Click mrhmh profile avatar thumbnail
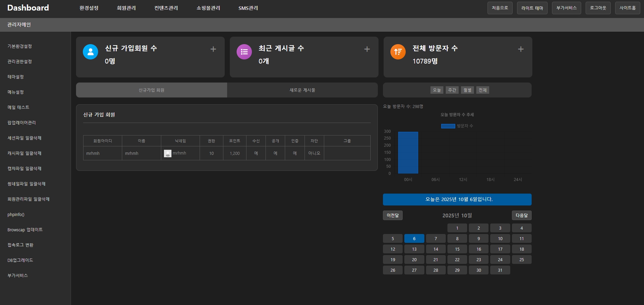This screenshot has height=305, width=644. click(168, 154)
